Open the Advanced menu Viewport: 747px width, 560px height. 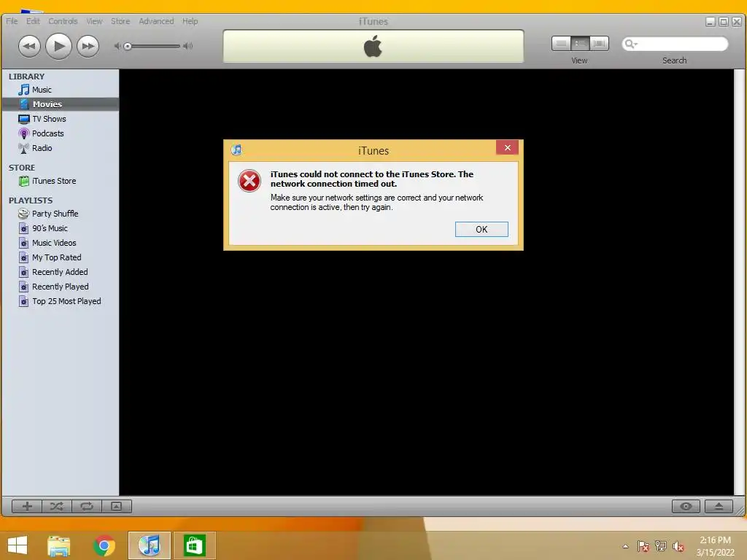point(156,21)
